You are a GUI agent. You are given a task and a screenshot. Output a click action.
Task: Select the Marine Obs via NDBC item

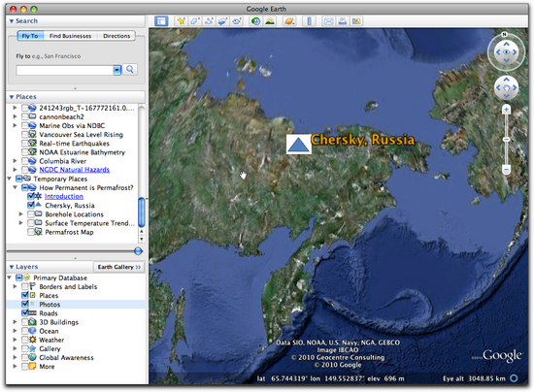(72, 125)
